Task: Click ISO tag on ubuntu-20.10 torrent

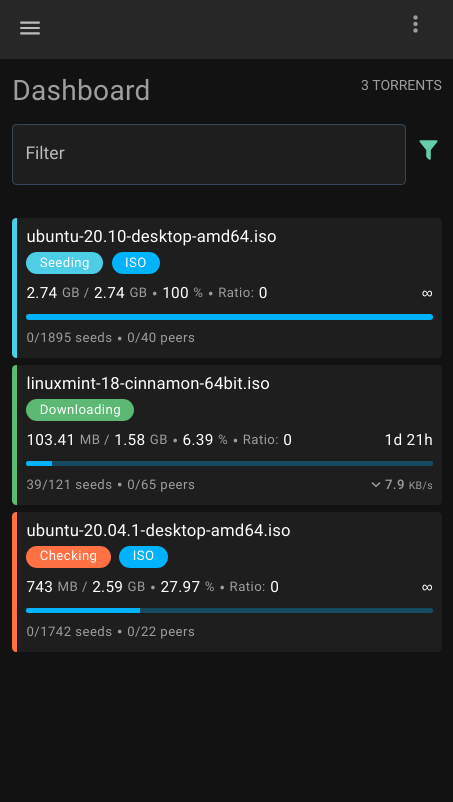Action: pos(135,263)
